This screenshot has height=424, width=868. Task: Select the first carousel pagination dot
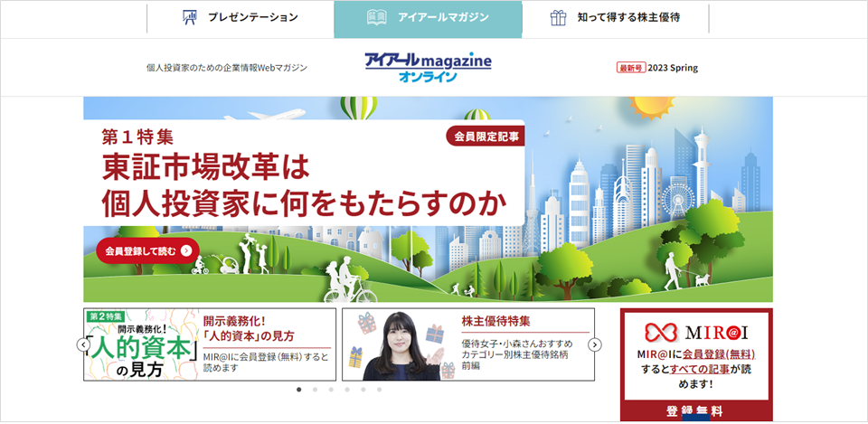click(299, 390)
